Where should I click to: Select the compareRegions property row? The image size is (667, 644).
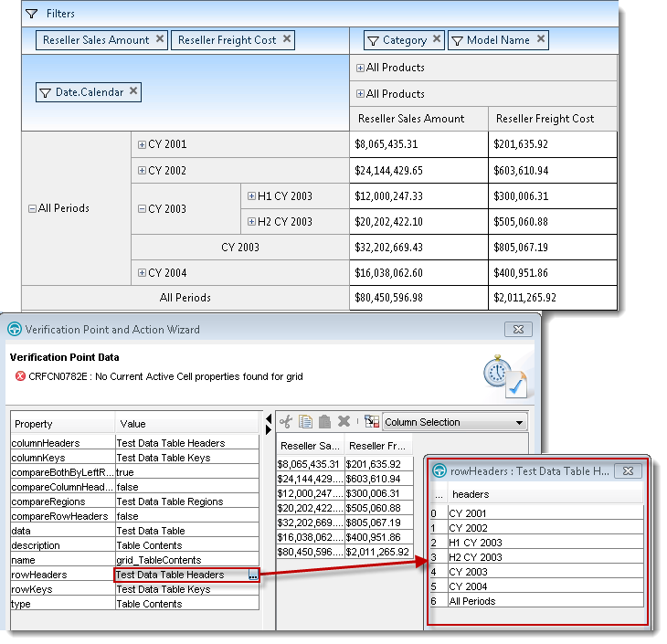tap(62, 501)
